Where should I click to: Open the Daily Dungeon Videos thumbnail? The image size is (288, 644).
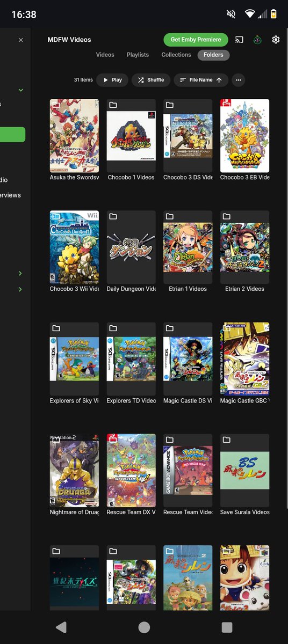click(x=131, y=247)
